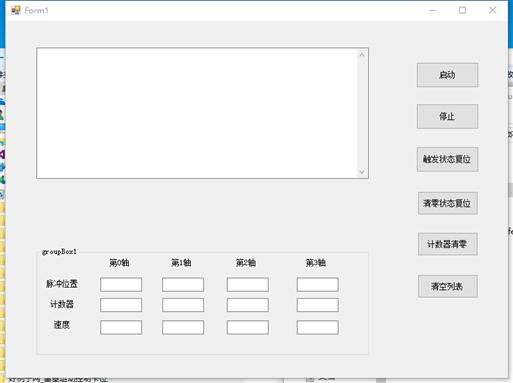Click the 第2轴 column label
Image resolution: width=513 pixels, height=383 pixels.
click(x=246, y=263)
